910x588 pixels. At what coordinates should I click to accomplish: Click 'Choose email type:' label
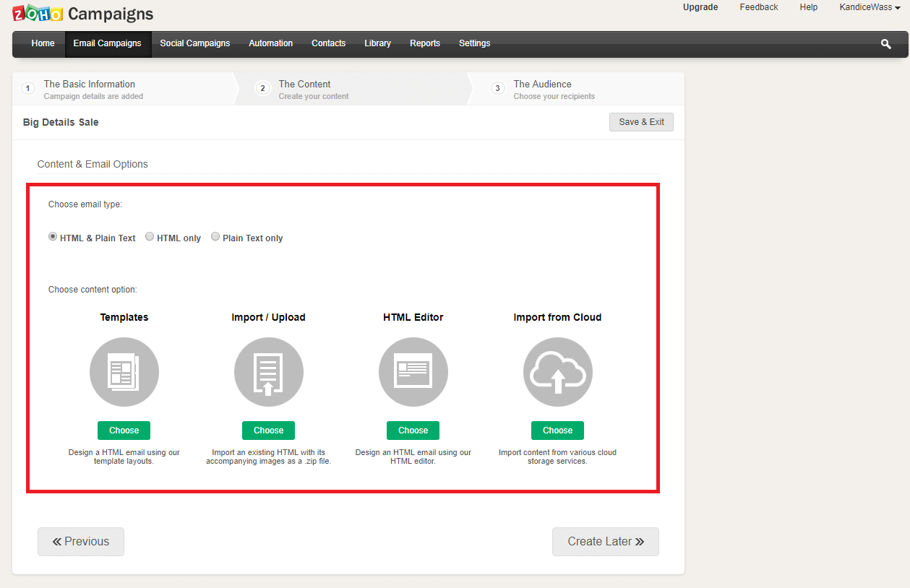coord(85,204)
